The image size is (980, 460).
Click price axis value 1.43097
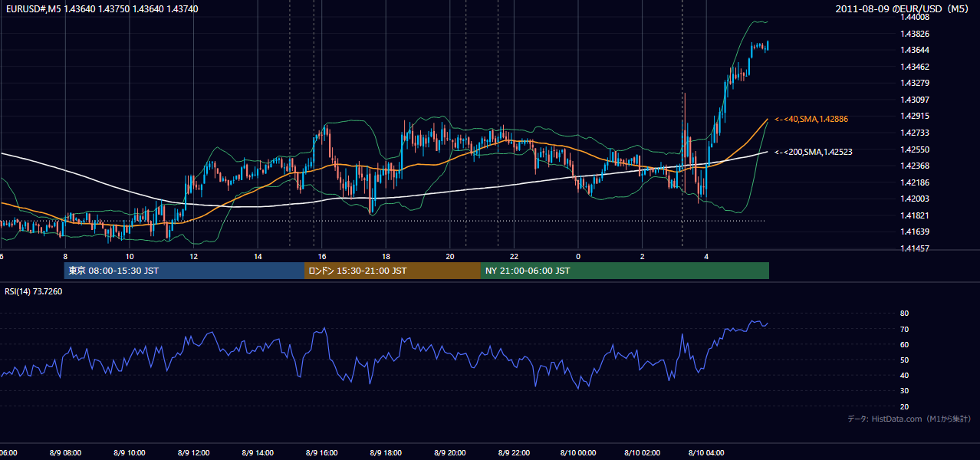point(915,100)
